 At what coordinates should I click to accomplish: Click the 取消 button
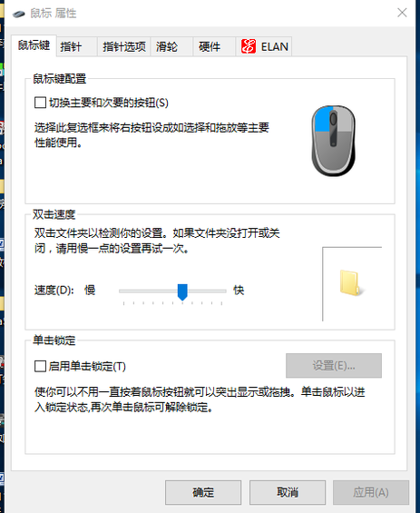click(288, 492)
